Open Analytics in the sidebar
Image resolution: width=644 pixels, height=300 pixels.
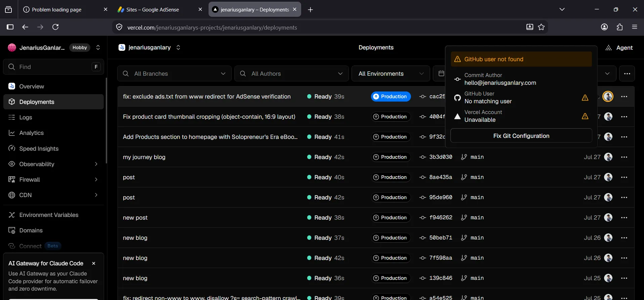click(x=53, y=133)
